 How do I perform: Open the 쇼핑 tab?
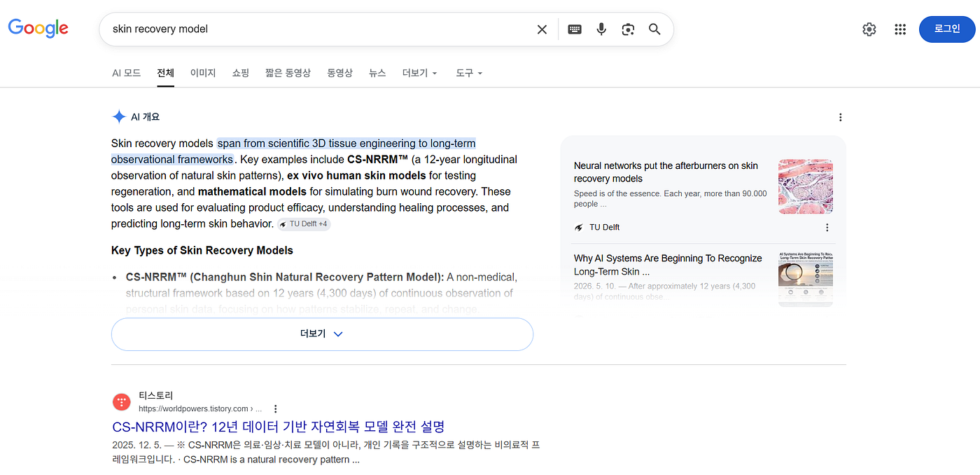point(240,73)
